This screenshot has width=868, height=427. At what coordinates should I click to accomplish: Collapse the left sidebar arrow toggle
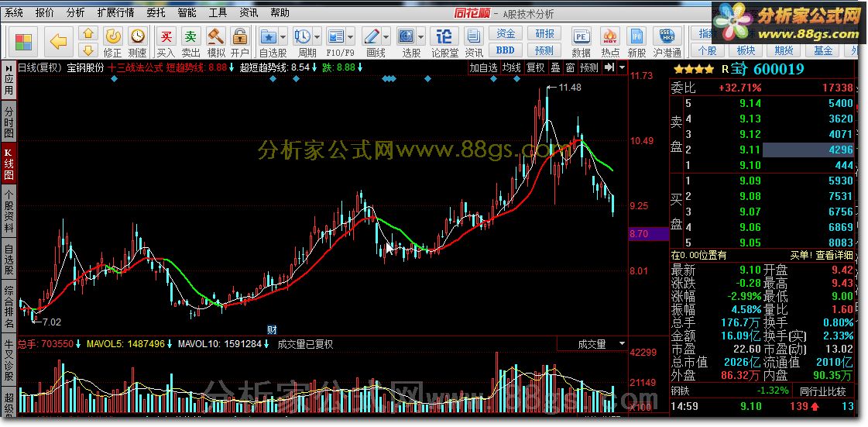point(9,67)
